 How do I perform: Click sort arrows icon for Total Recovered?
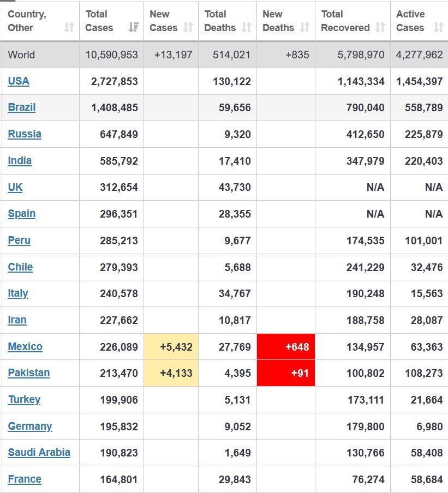(x=380, y=28)
